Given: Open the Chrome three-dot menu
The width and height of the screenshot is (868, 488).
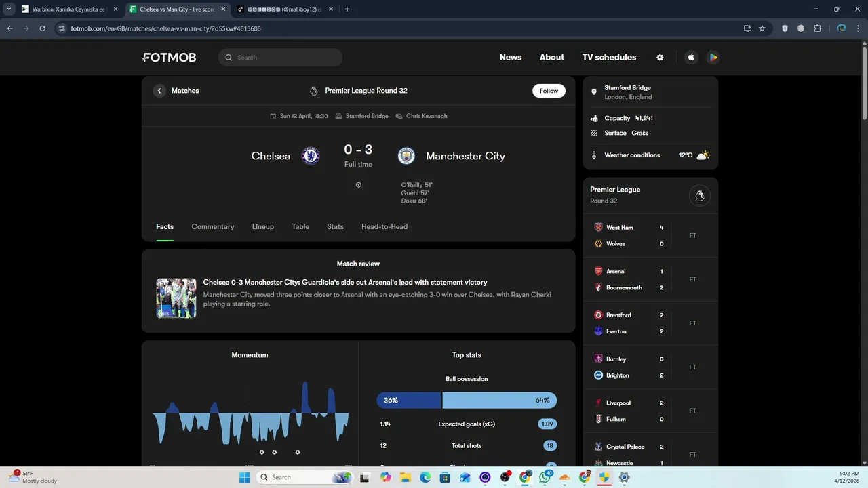Looking at the screenshot, I should pos(858,28).
